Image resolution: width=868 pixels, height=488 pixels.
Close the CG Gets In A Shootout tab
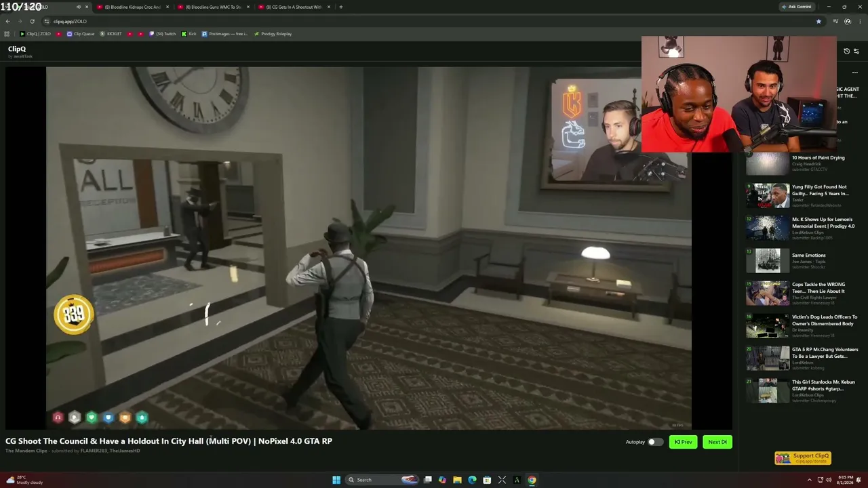tap(329, 7)
